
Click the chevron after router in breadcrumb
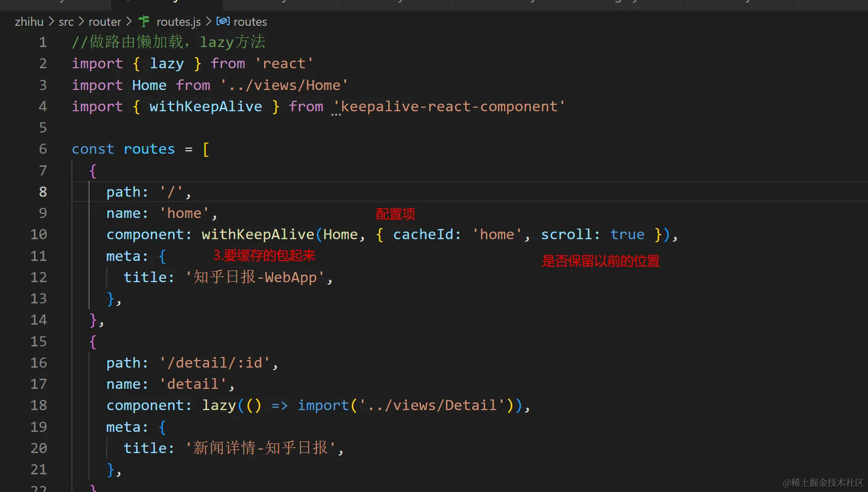129,22
